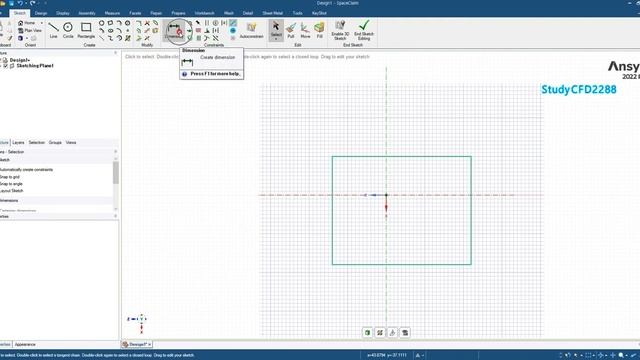This screenshot has height=360, width=640.
Task: Open the Design ribbon tab
Action: click(41, 13)
